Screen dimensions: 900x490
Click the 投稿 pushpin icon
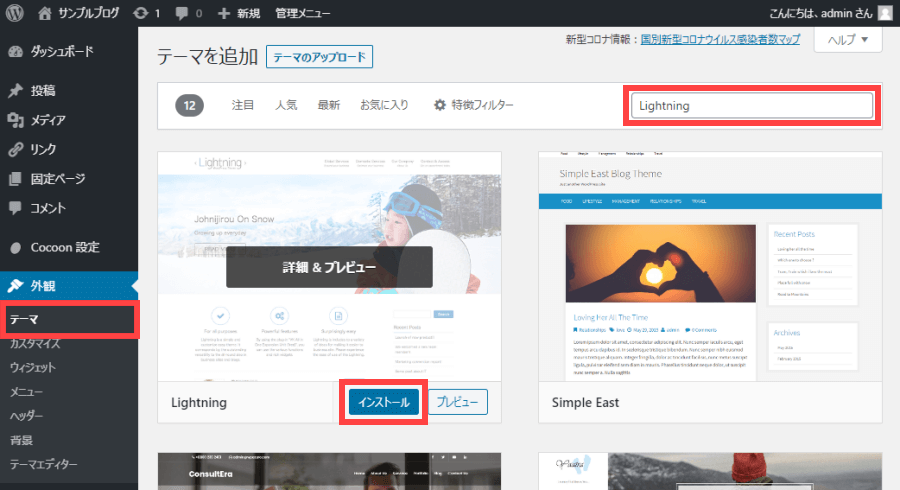point(15,91)
